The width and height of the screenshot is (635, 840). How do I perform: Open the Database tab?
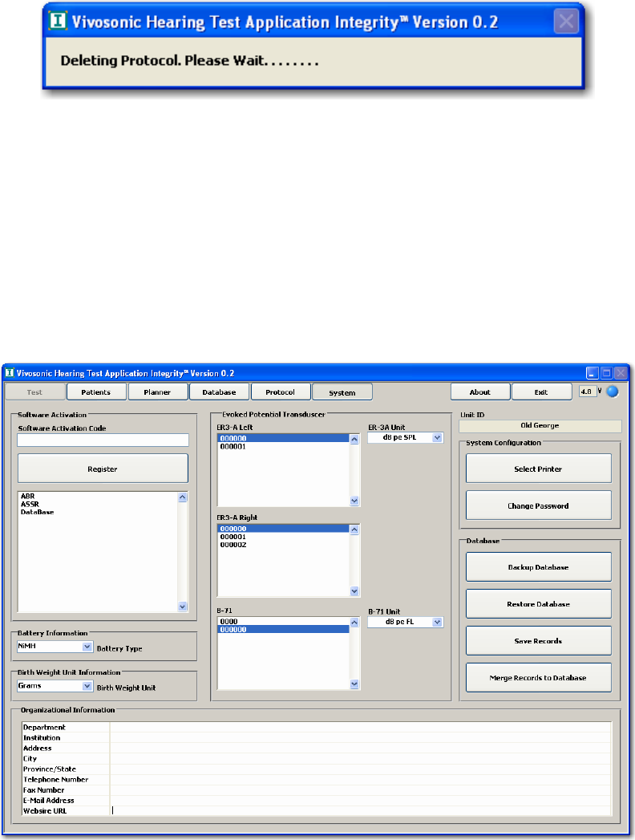click(x=219, y=392)
